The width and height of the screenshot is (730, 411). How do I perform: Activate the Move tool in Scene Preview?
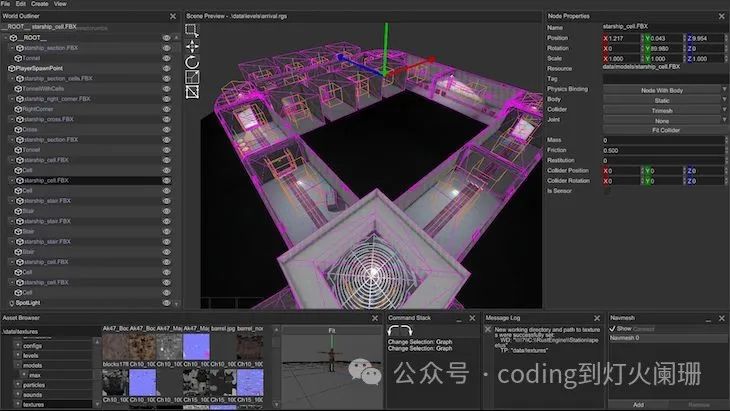[192, 46]
